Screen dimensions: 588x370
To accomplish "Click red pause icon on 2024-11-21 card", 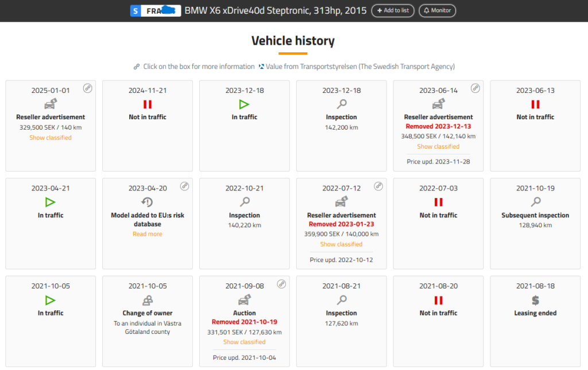I will click(148, 104).
